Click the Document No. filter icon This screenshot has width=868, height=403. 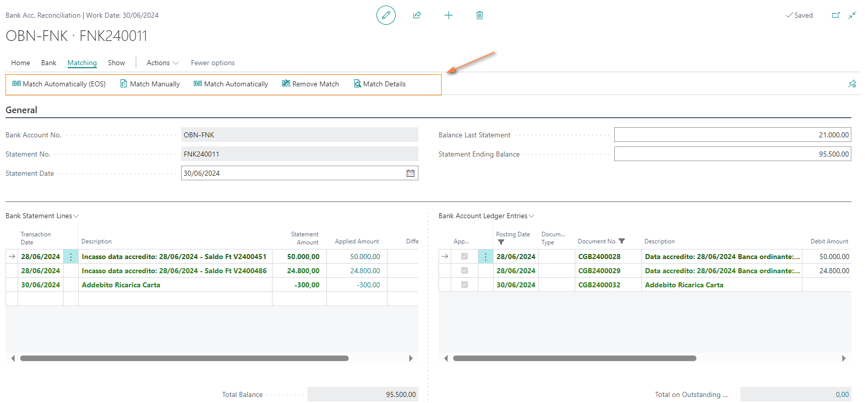pyautogui.click(x=622, y=241)
